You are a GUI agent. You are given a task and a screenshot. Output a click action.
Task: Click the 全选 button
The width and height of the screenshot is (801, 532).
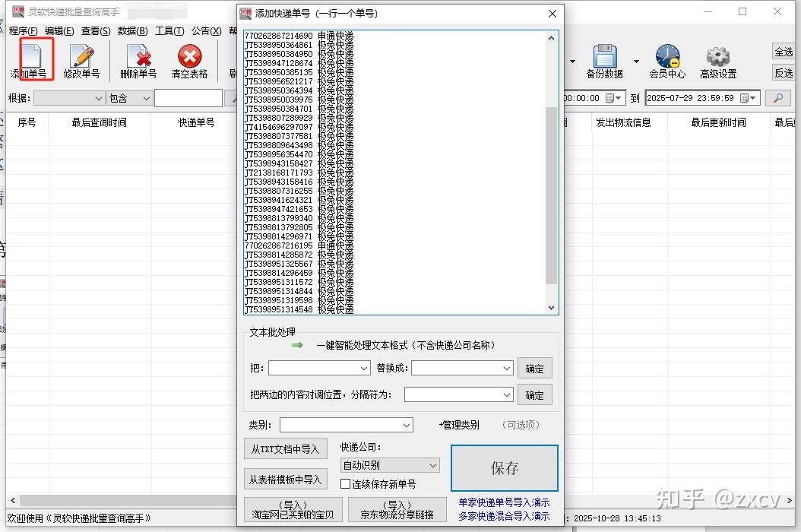[x=784, y=52]
